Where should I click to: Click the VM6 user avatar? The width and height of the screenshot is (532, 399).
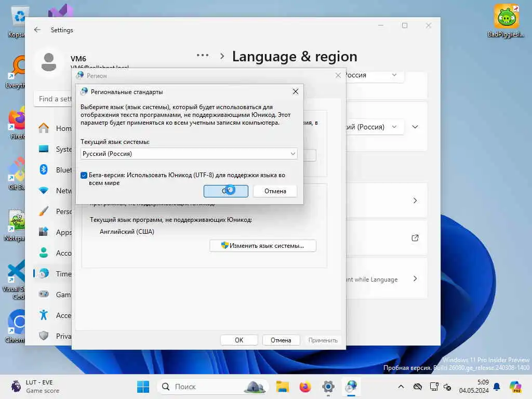click(x=49, y=62)
